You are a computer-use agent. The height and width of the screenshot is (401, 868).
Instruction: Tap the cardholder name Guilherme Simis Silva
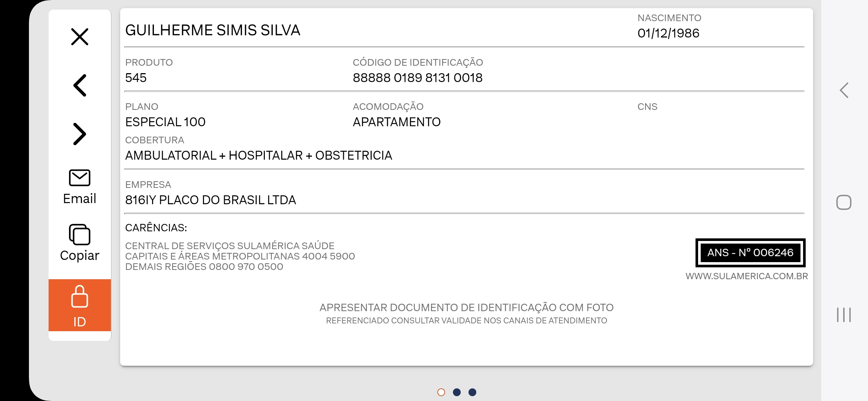pyautogui.click(x=213, y=30)
